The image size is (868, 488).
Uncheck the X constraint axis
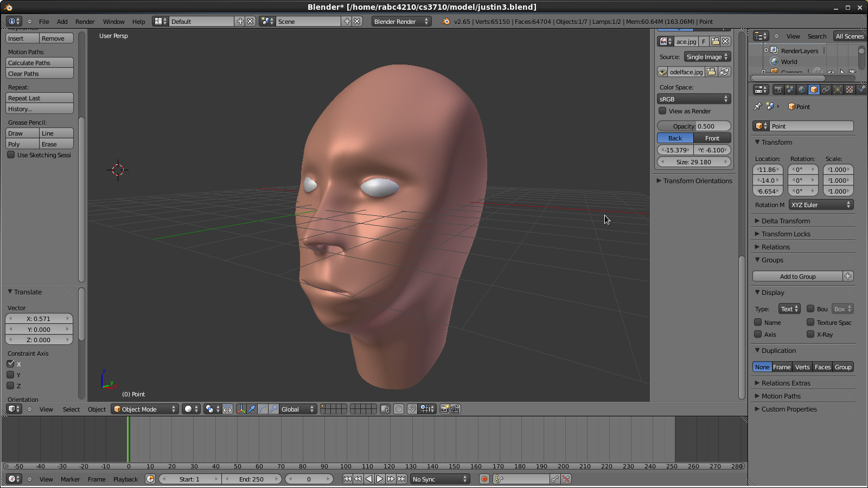[11, 364]
